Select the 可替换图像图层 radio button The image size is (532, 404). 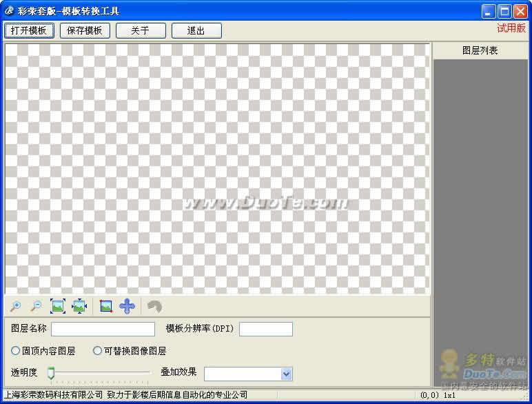pyautogui.click(x=97, y=351)
